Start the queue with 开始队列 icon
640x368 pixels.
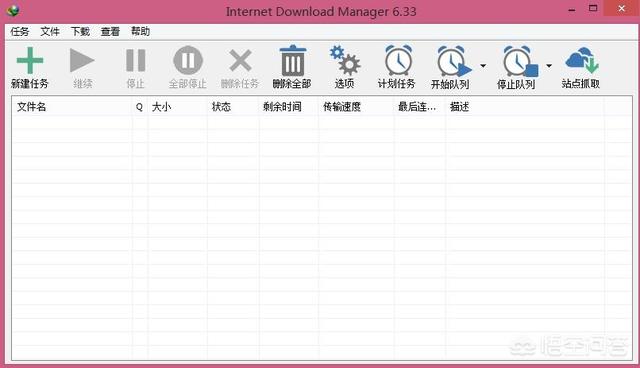[453, 61]
